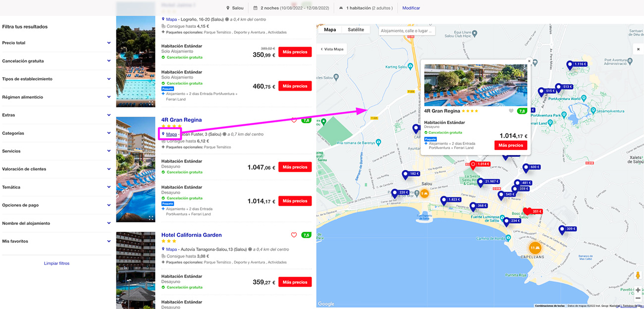Switch to the Satélite map view tab

pos(356,30)
